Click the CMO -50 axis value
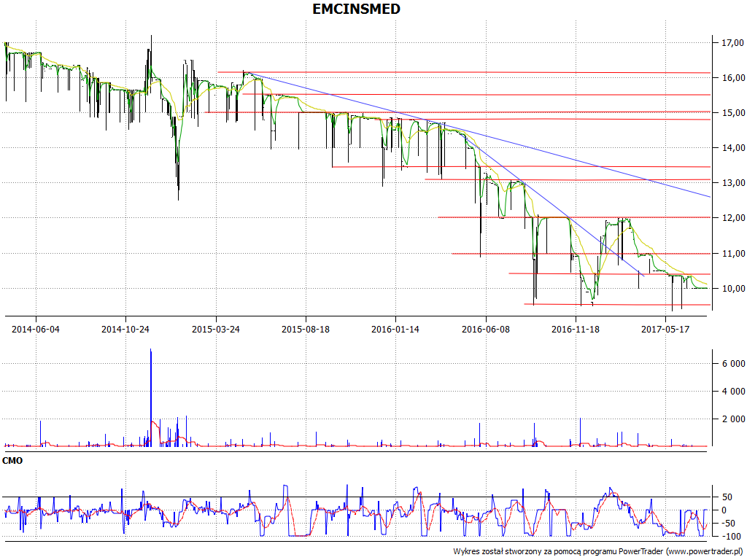Viewport: 747px width, 560px height. pyautogui.click(x=729, y=524)
